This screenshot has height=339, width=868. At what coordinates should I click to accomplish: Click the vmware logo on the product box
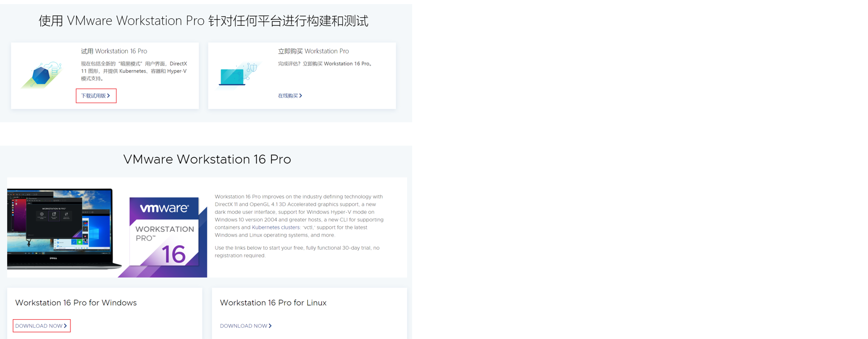[x=164, y=208]
